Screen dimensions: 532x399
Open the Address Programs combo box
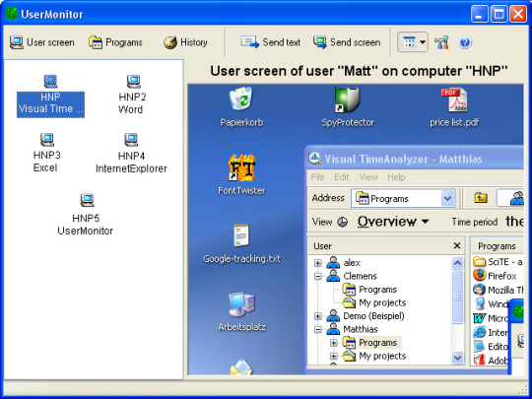point(403,198)
